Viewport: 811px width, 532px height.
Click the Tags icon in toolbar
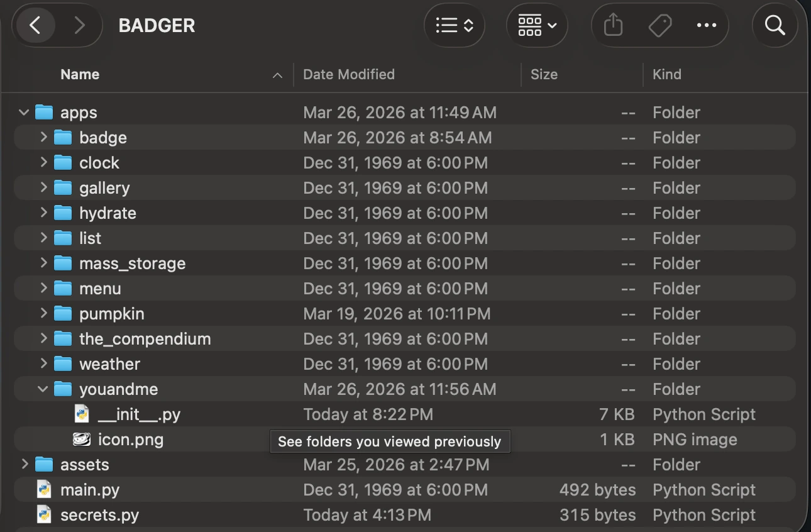[659, 25]
